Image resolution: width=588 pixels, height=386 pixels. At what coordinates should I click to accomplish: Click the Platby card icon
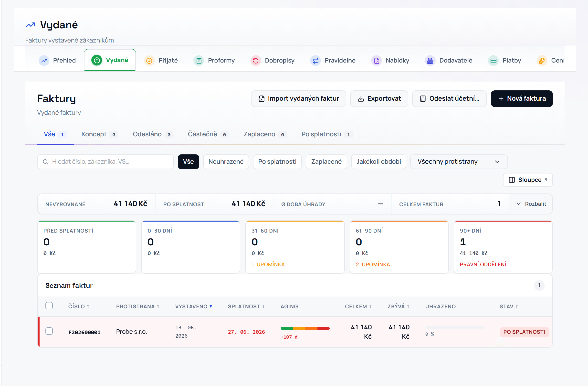click(493, 61)
